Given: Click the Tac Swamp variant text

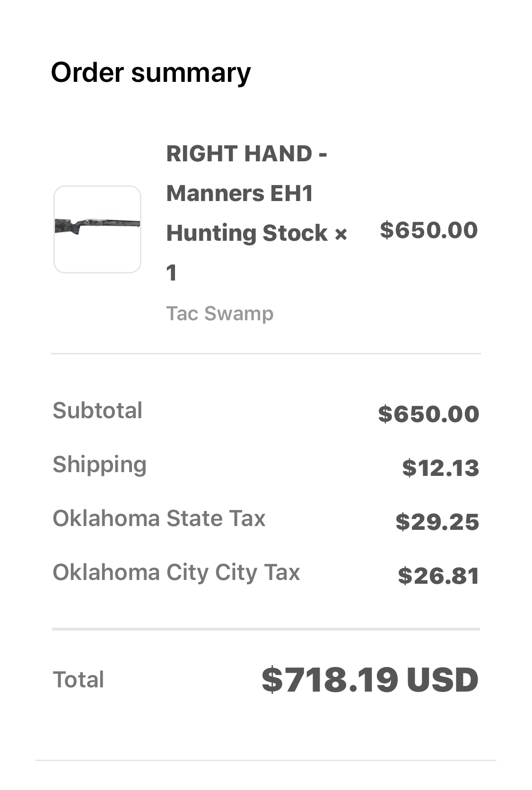Looking at the screenshot, I should [x=220, y=314].
